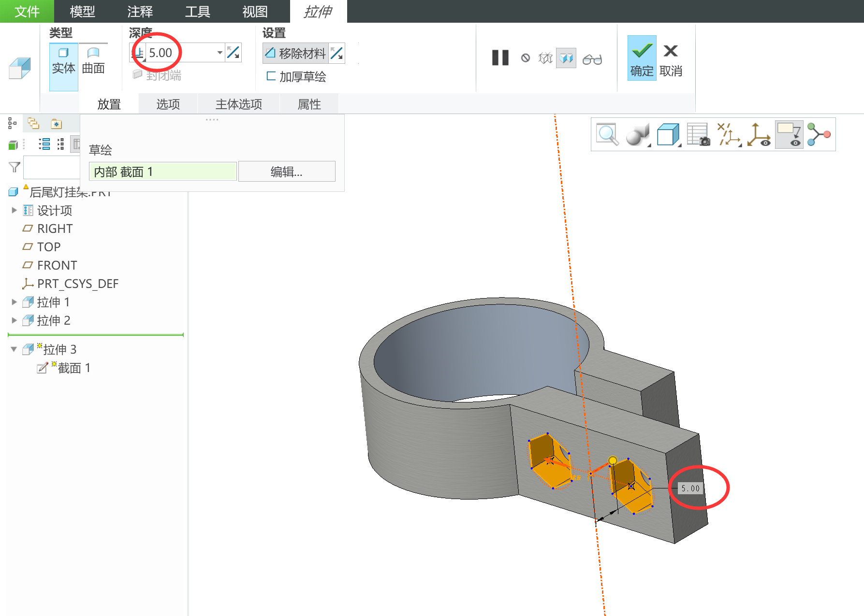The height and width of the screenshot is (616, 864).
Task: Flip depth direction next to 5.00 field
Action: [x=234, y=53]
